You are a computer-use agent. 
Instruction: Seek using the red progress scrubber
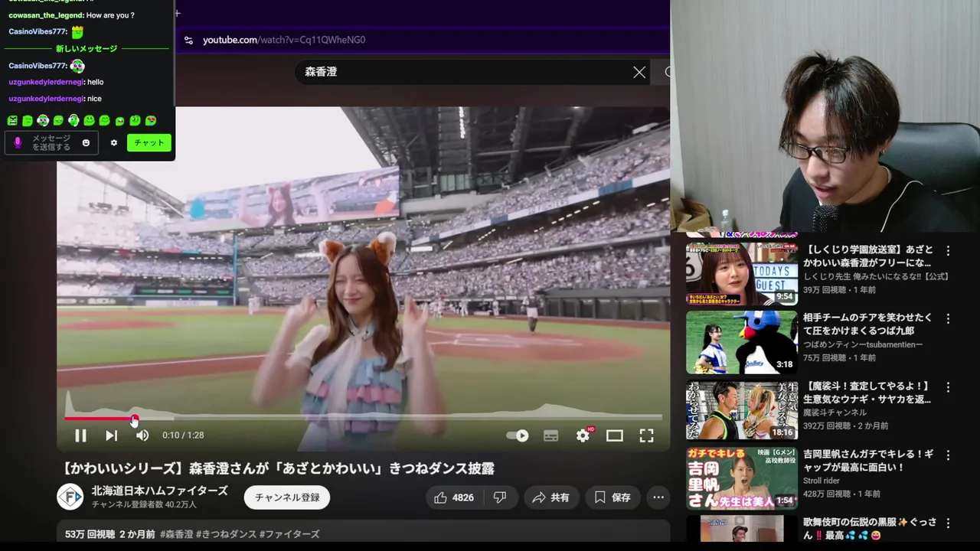[135, 419]
